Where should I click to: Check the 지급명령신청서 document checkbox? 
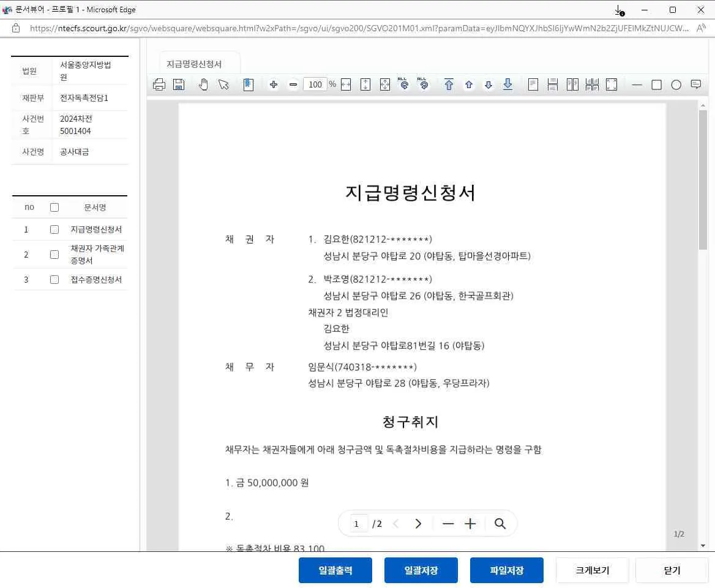point(54,229)
